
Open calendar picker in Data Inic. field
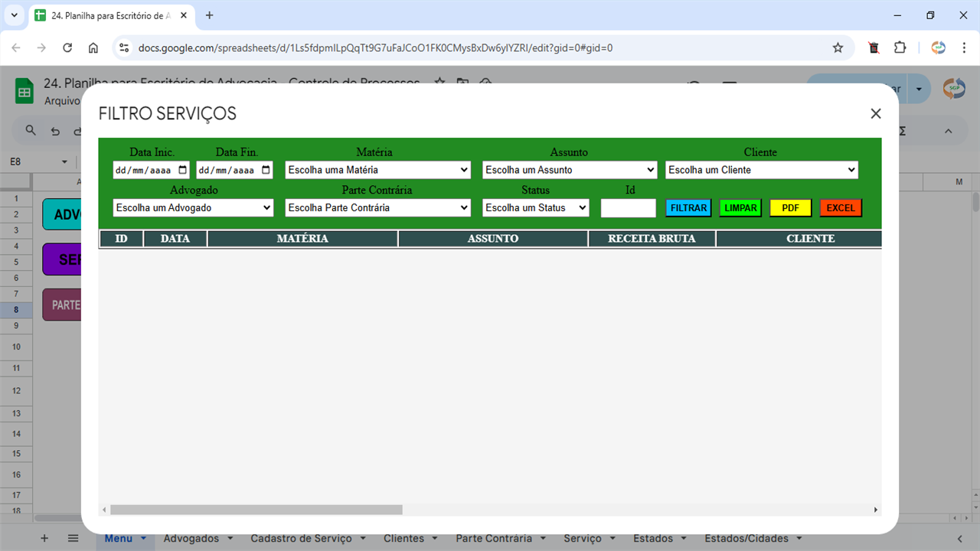(x=182, y=170)
